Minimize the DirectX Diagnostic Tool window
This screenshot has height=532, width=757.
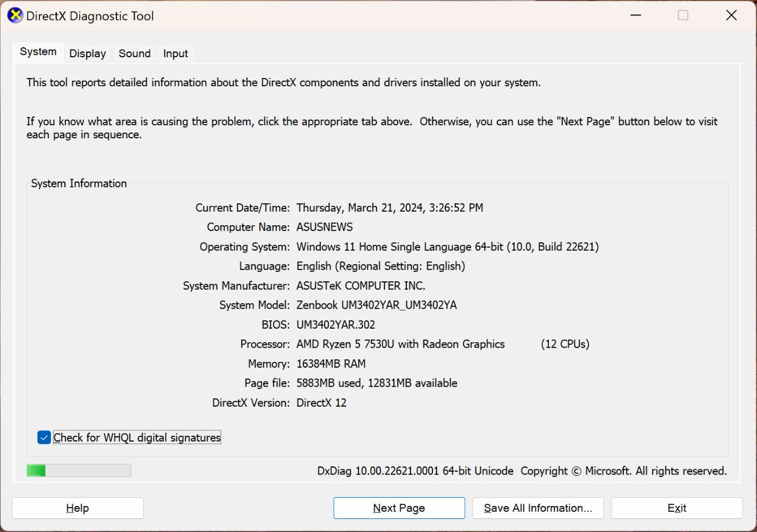click(636, 15)
